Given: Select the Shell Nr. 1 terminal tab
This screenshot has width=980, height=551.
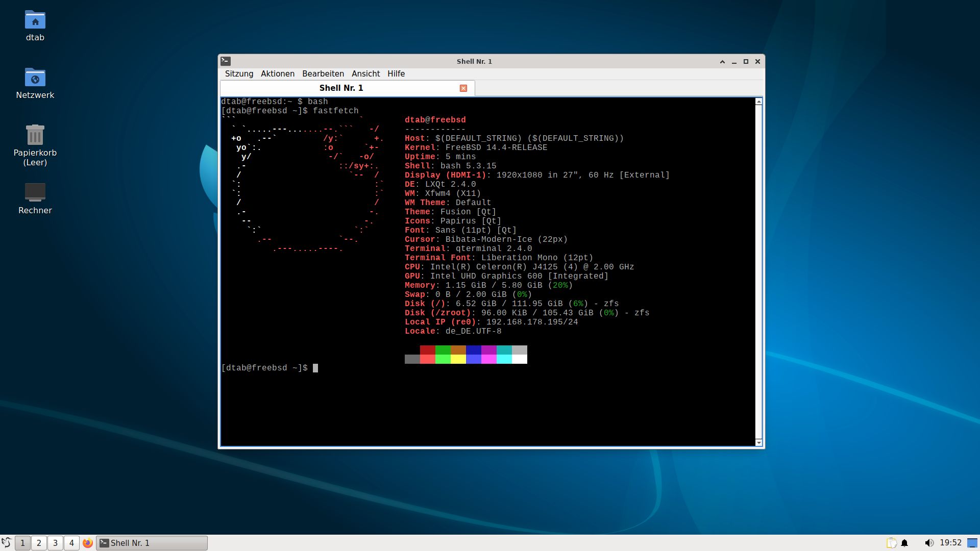Looking at the screenshot, I should [348, 88].
